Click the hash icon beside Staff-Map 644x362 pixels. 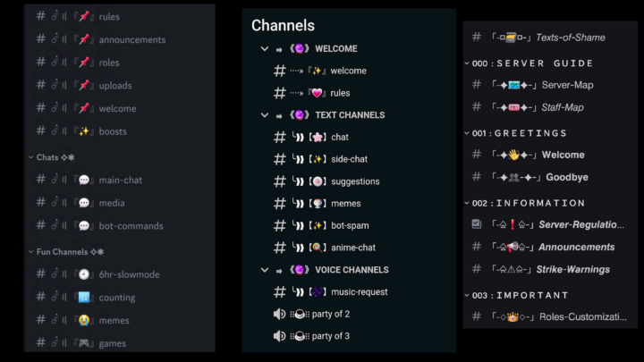coord(477,107)
